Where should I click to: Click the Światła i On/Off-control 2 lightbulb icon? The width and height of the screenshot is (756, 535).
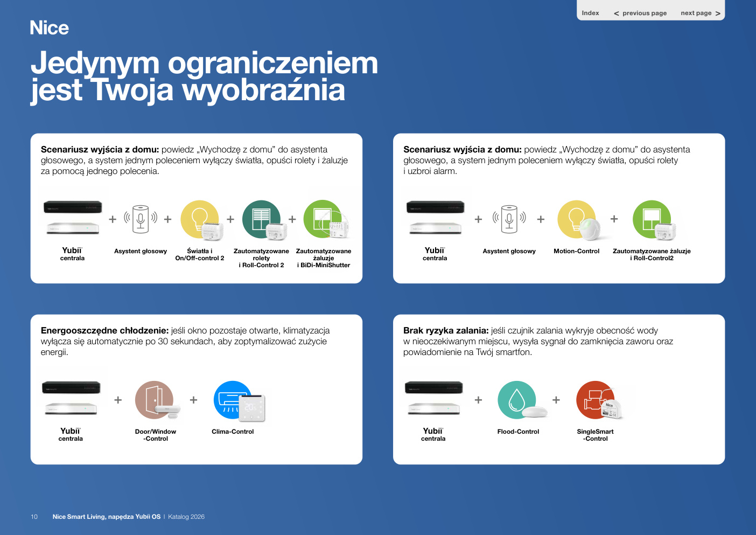point(201,220)
